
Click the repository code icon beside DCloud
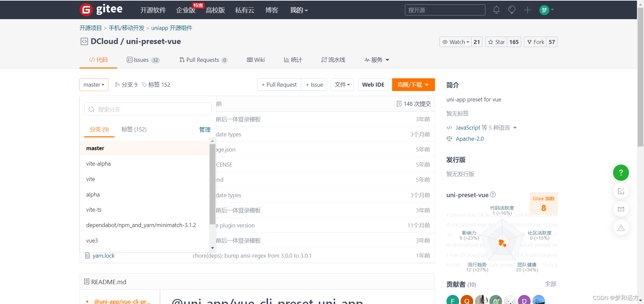click(84, 42)
